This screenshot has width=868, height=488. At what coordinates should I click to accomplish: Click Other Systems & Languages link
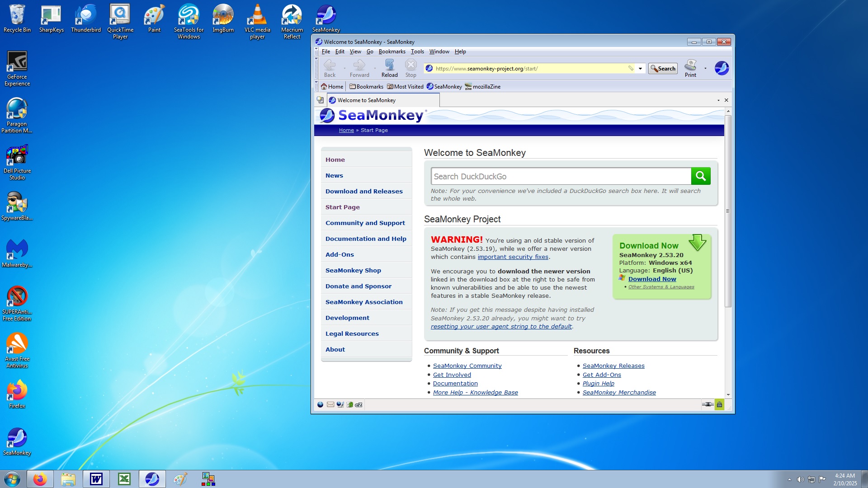click(x=661, y=286)
